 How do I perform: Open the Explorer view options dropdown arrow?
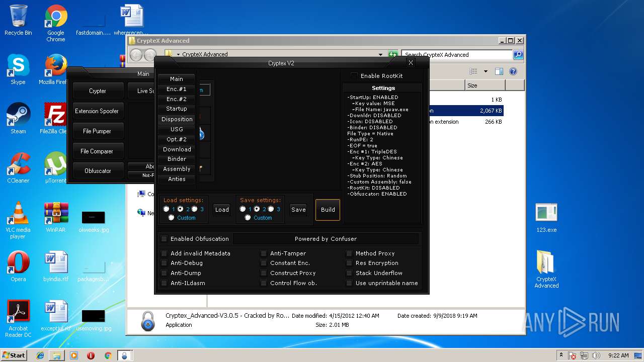tap(486, 71)
